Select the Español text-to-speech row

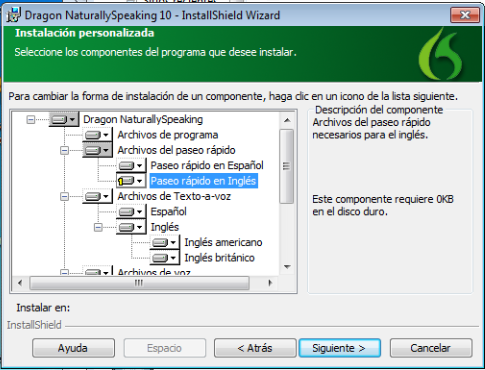tap(168, 212)
